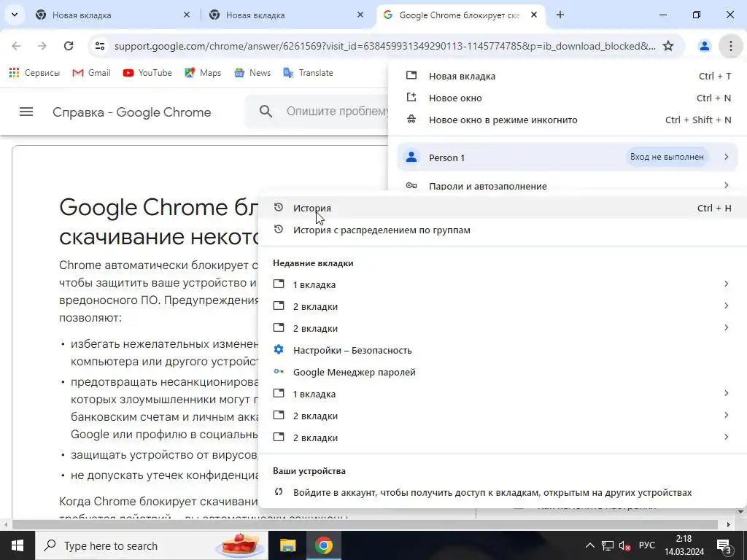Reopen Google Менеджер паролей recent tab
Screen dimensions: 747x560
(502, 373)
